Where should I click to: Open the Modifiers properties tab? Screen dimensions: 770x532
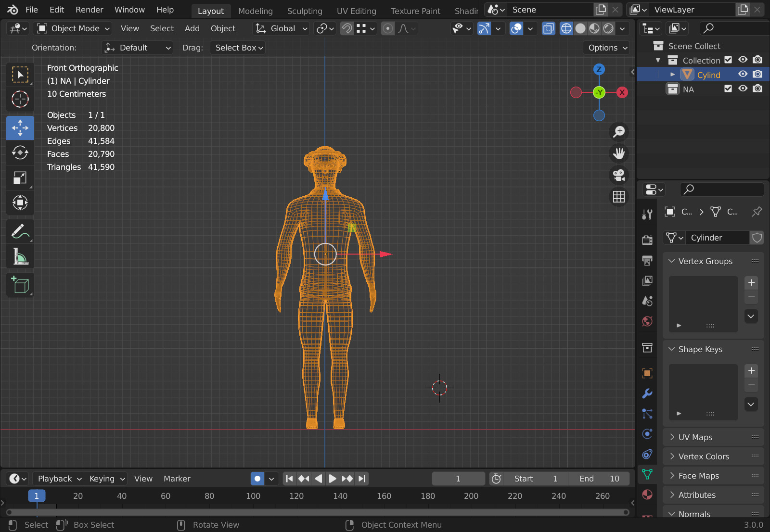(x=647, y=393)
